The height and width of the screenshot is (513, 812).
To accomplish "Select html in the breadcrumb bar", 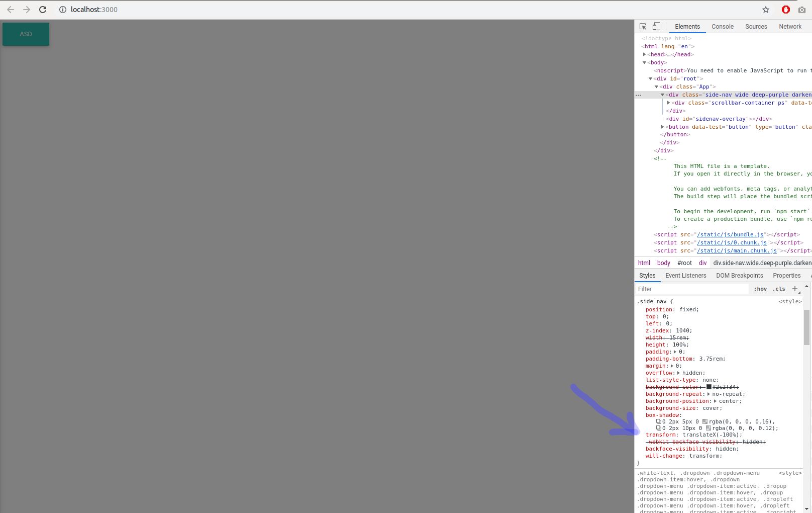I will [x=644, y=263].
